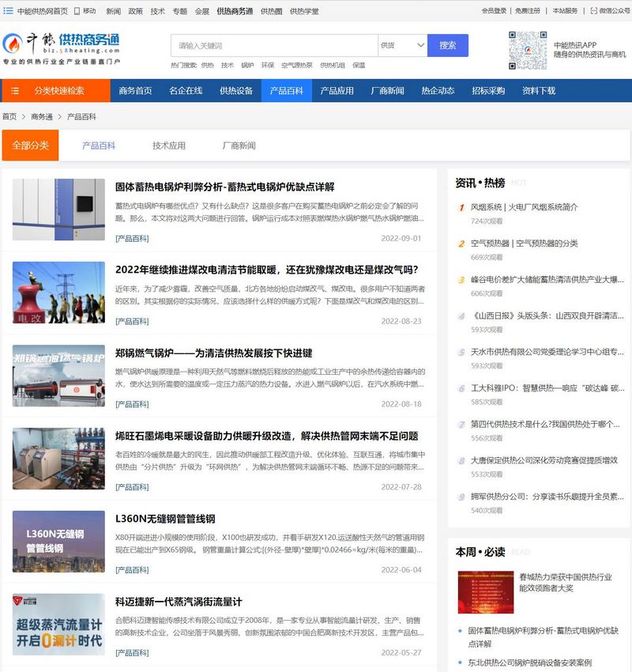Open 商务首页 in the navigation bar
The image size is (632, 672).
pyautogui.click(x=135, y=91)
